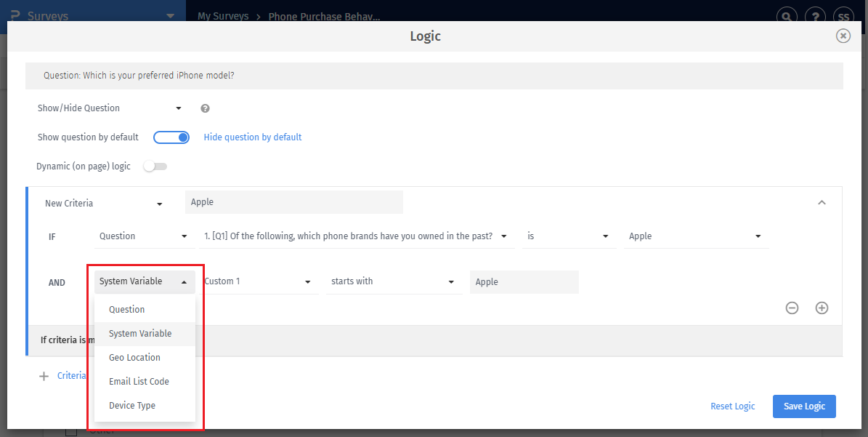Select the Question option in the dropdown list
868x437 pixels.
[x=127, y=309]
